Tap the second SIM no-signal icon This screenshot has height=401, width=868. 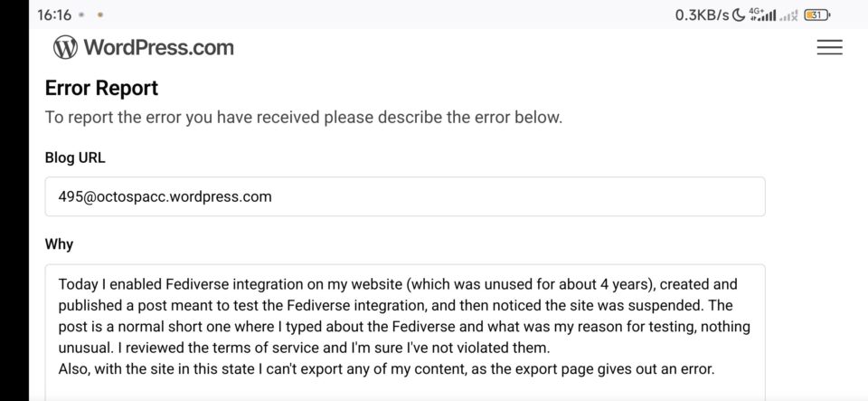coord(788,15)
